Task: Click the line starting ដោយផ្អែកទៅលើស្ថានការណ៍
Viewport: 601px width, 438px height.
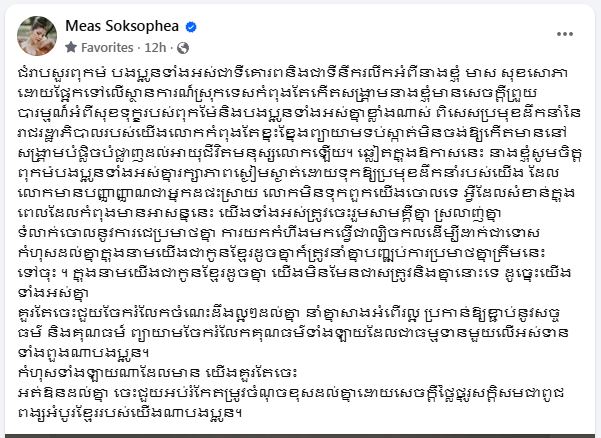Action: tap(278, 93)
